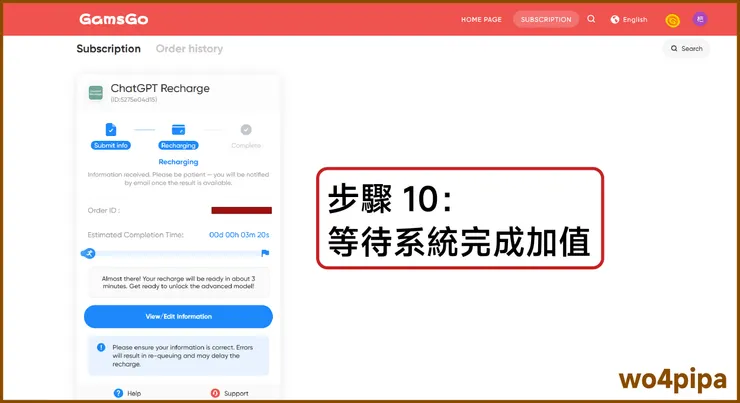
Task: Switch to the Order history tab
Action: click(189, 49)
